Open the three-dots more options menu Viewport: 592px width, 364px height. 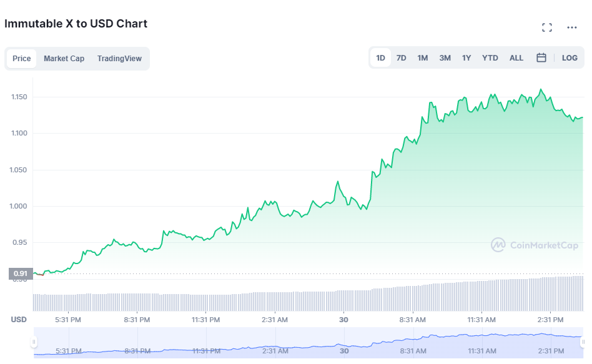(571, 27)
